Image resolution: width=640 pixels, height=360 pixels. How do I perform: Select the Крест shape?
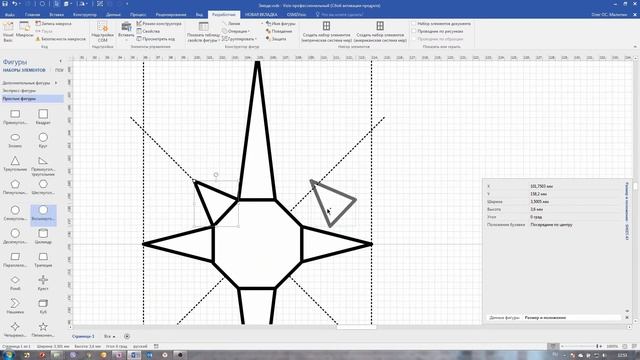coord(43,283)
